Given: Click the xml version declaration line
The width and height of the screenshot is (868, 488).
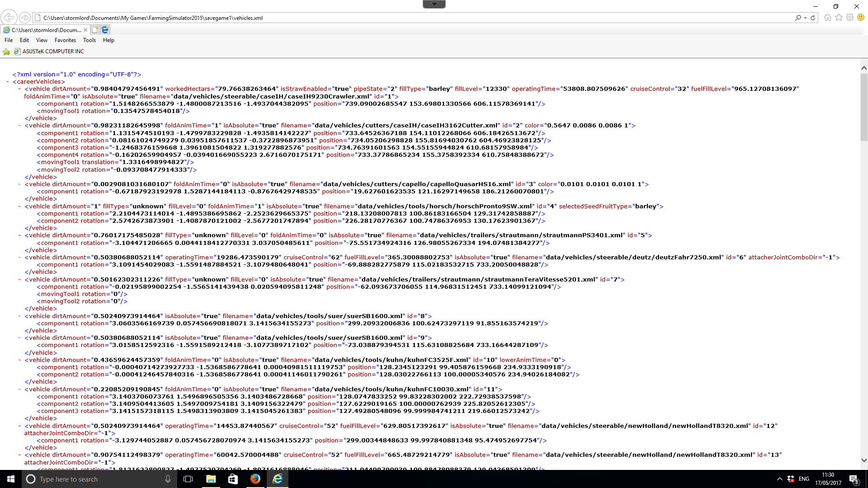Looking at the screenshot, I should pos(77,75).
